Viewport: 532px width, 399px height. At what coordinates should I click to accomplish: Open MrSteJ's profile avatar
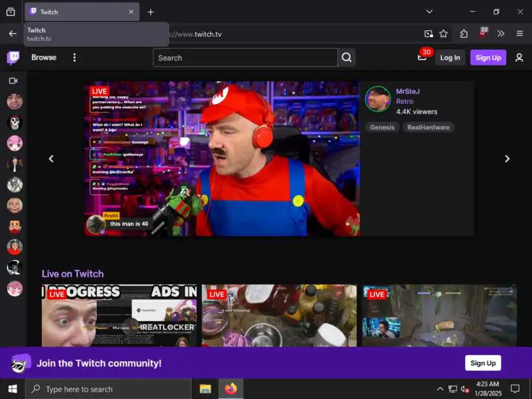click(378, 99)
